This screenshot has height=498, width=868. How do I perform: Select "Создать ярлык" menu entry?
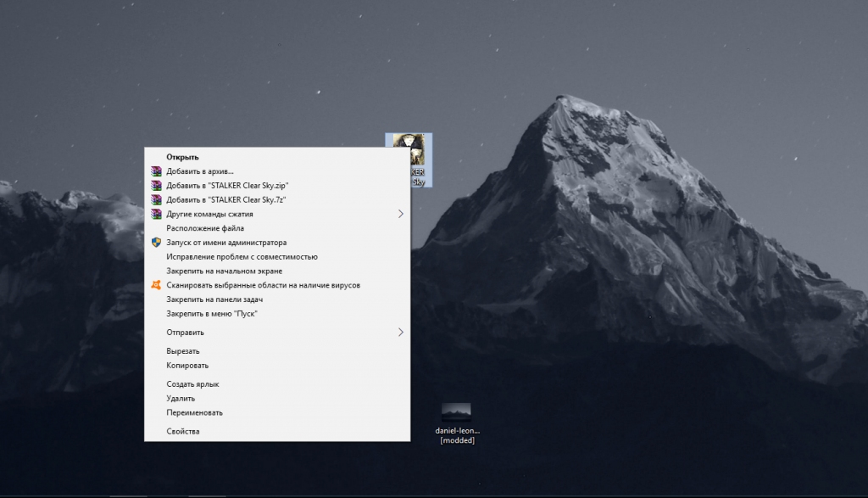click(x=192, y=384)
